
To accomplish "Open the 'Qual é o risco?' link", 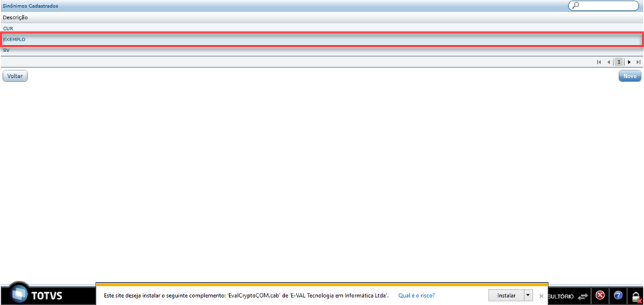I will coord(416,296).
